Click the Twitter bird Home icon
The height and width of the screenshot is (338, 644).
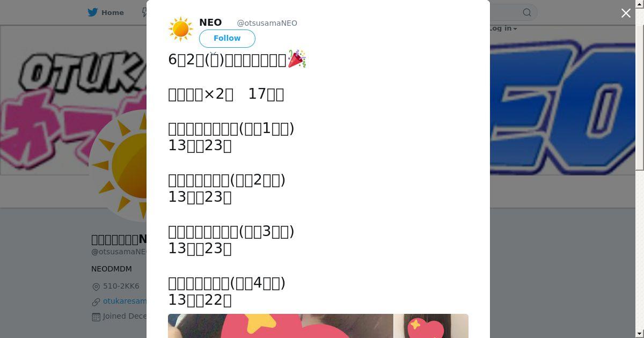click(93, 12)
